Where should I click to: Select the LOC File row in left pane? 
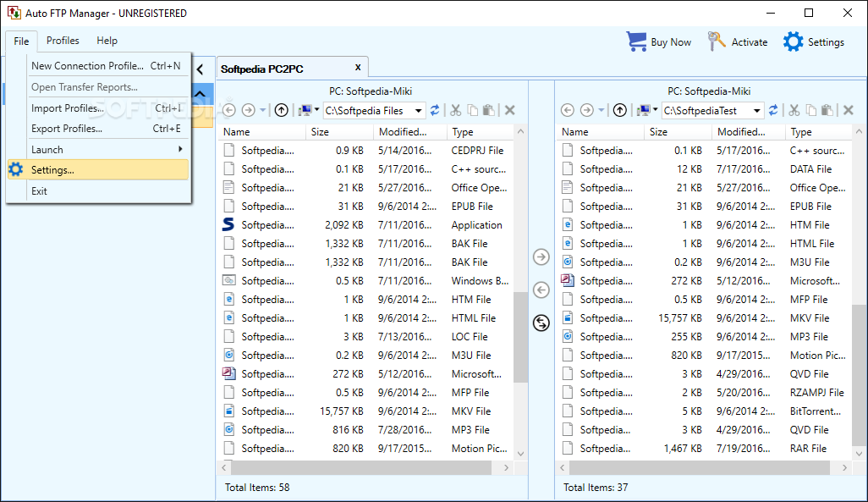click(366, 336)
